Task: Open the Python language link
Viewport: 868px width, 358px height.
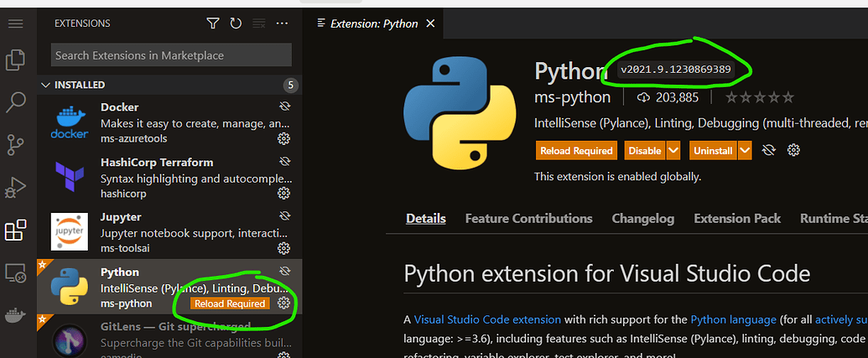Action: pos(733,319)
